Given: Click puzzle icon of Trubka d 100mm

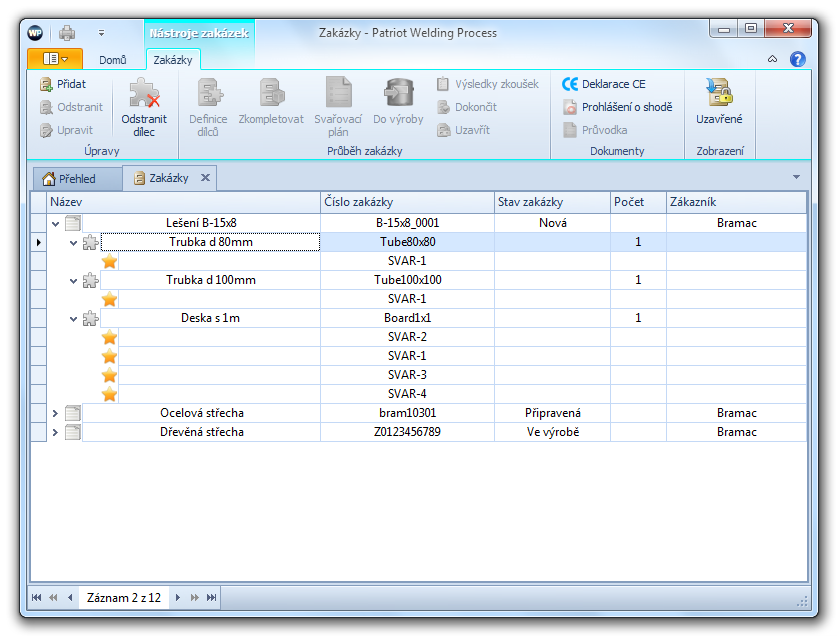Looking at the screenshot, I should point(91,280).
